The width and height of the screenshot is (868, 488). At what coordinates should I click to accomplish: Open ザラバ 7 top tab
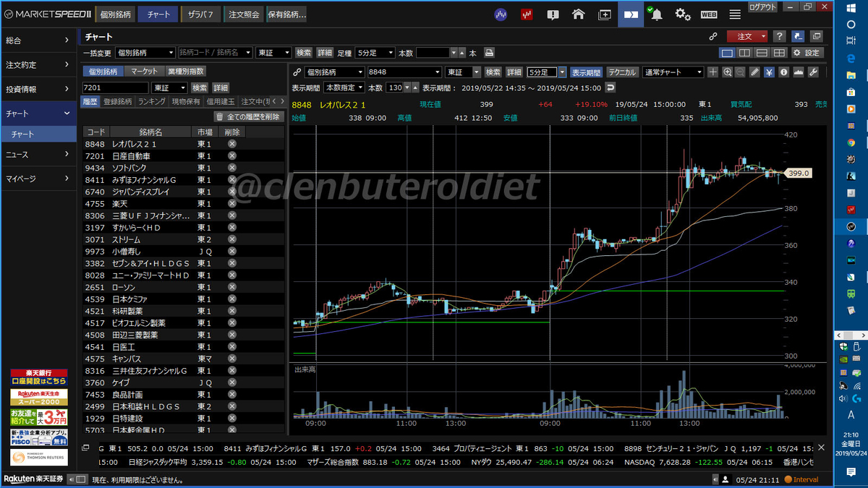tap(201, 14)
